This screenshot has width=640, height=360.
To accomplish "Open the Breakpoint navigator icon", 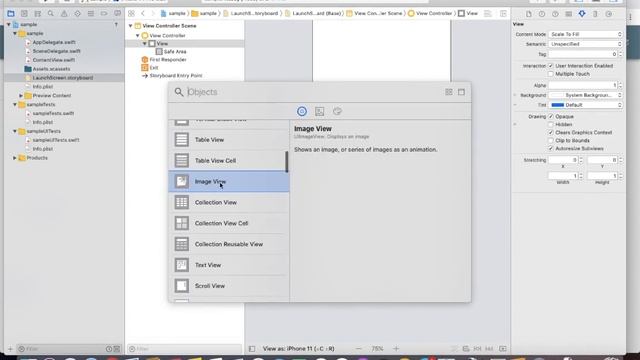I will [x=104, y=14].
